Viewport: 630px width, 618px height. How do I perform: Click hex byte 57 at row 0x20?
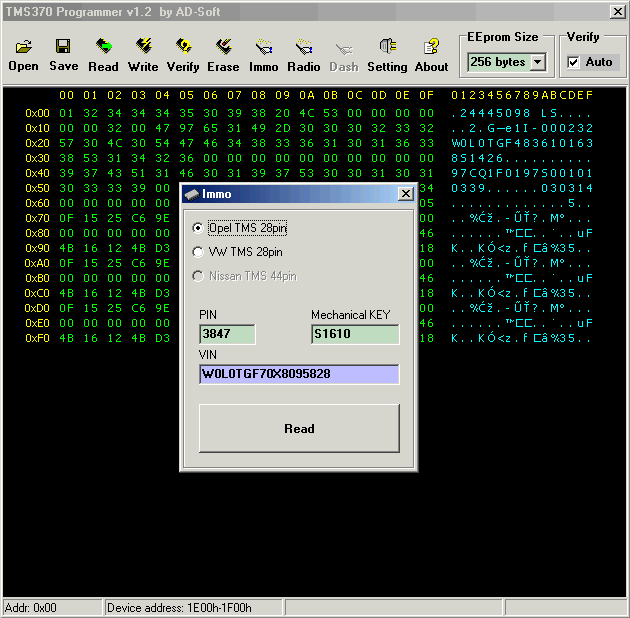pos(66,143)
